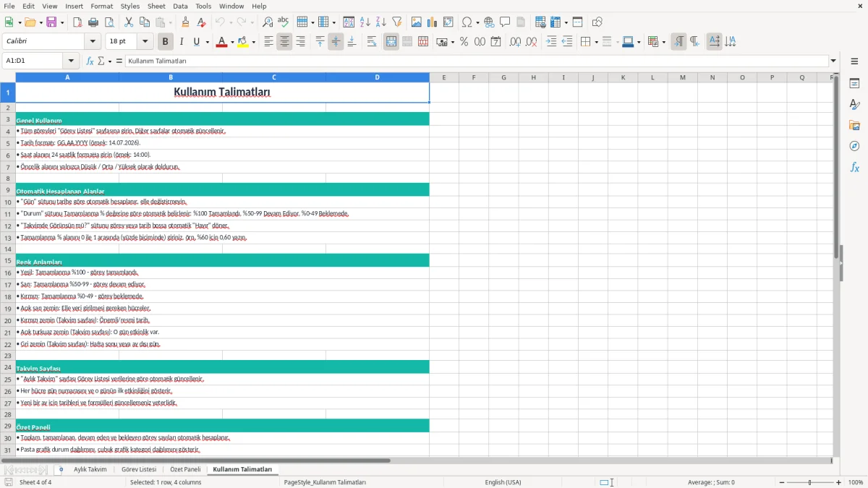Select row 9 header
The height and width of the screenshot is (488, 868).
tap(8, 190)
